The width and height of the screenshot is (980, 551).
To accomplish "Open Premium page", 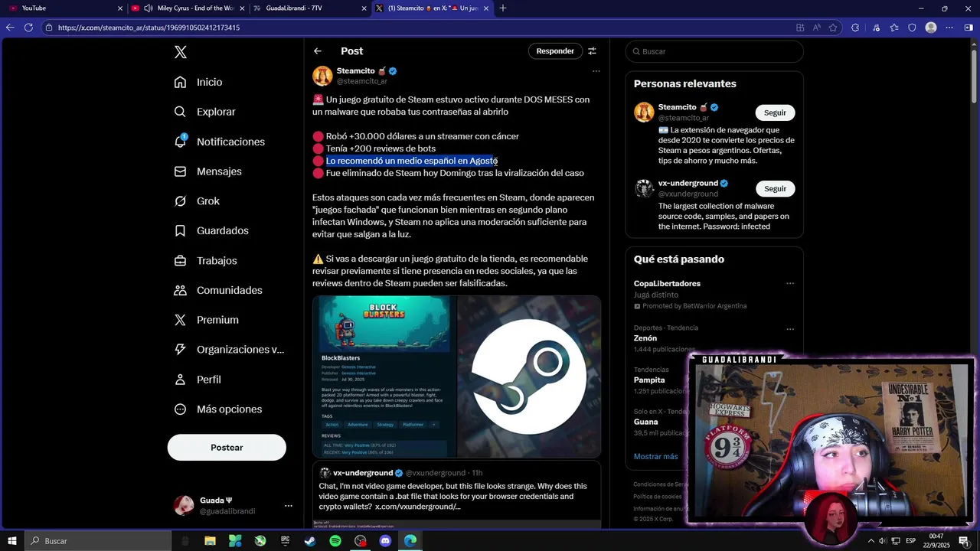I will (x=206, y=320).
